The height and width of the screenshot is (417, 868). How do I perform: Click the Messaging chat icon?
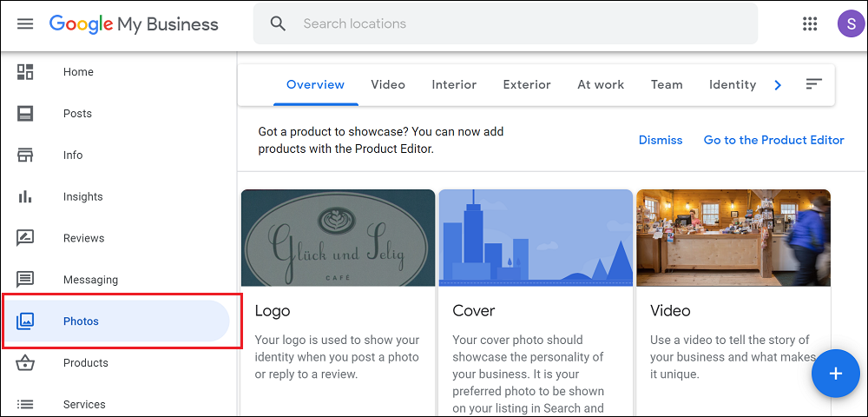(x=25, y=280)
